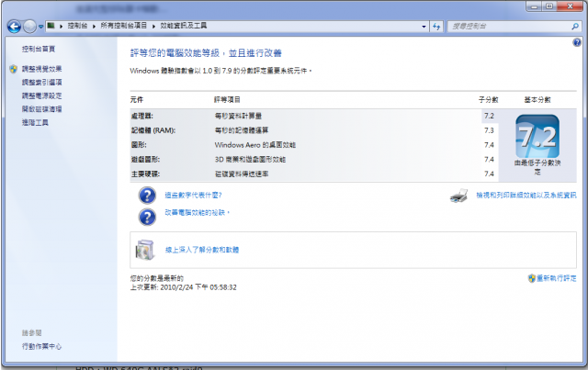This screenshot has width=588, height=370.
Task: Click the printer icon
Action: (458, 196)
